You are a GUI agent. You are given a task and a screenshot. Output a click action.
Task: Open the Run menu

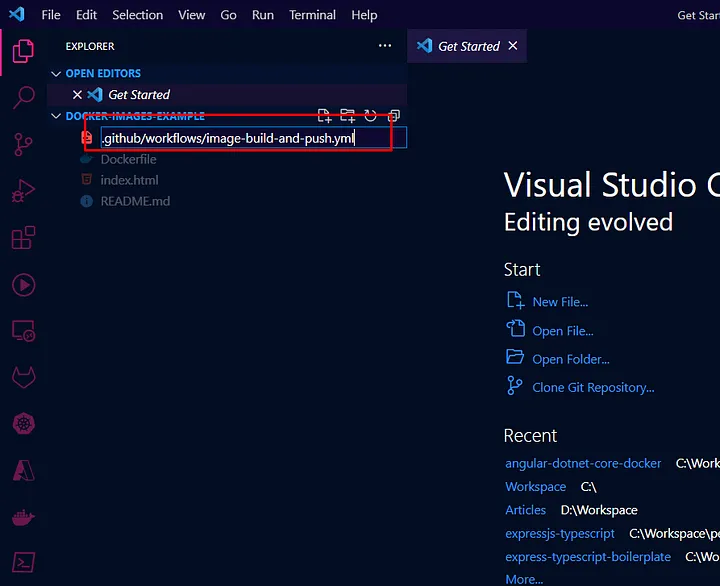point(263,15)
